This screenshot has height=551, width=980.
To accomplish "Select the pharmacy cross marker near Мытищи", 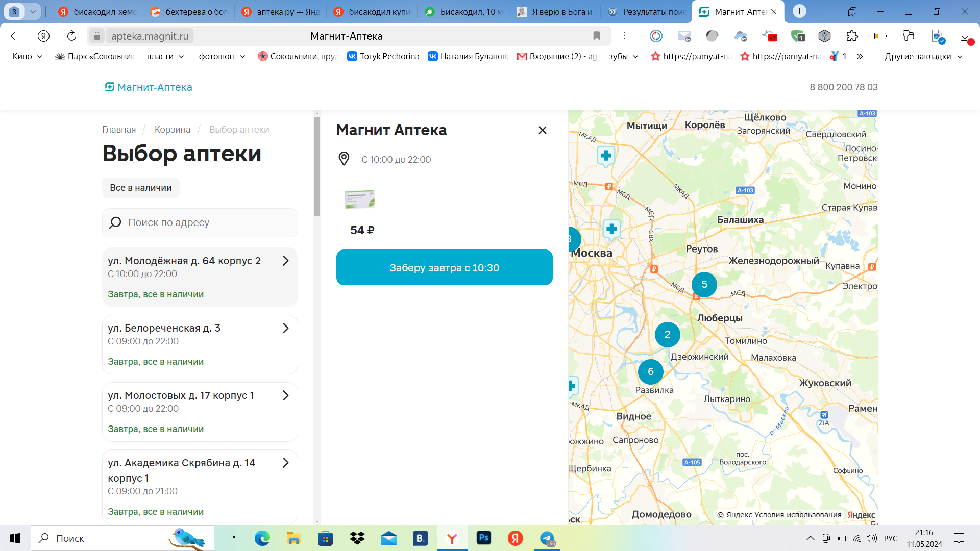I will point(606,156).
